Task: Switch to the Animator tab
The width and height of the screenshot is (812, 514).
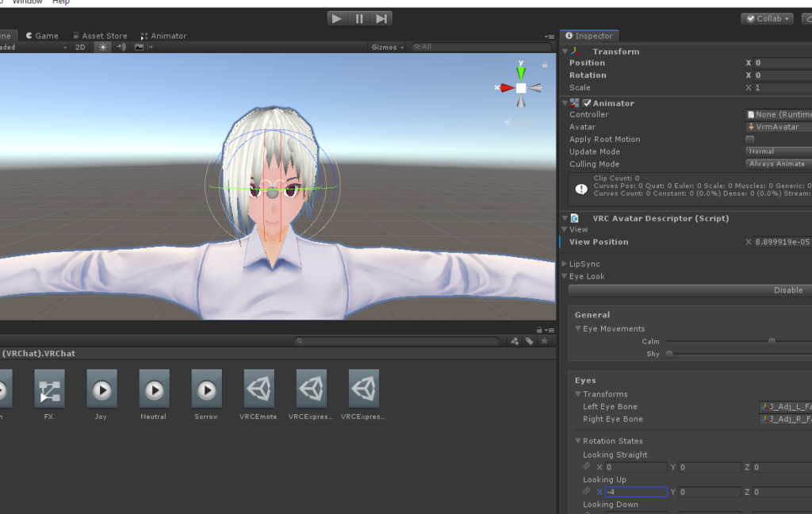Action: pos(163,36)
